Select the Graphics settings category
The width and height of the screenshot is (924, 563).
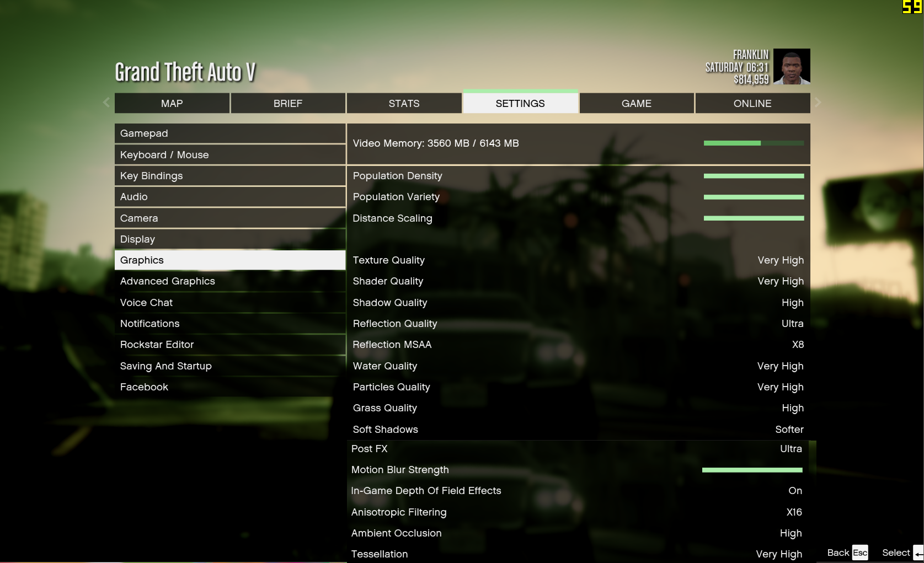point(230,260)
